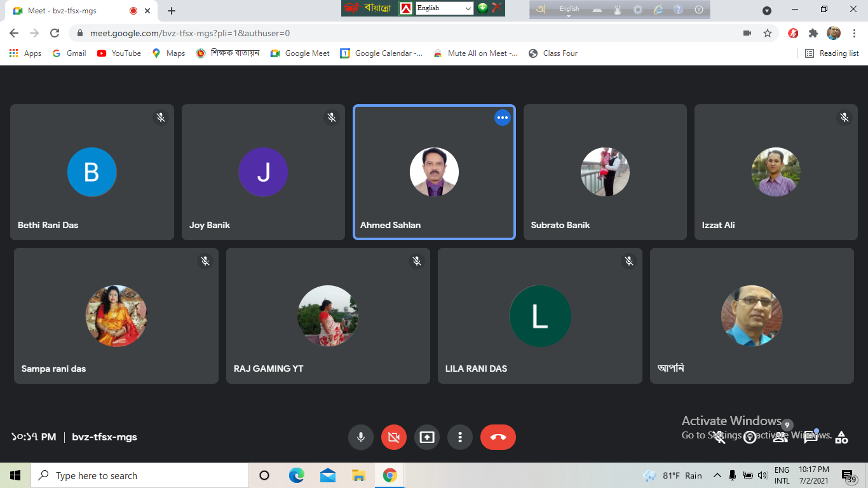Open the Apps shortcut in bookmarks bar
868x488 pixels.
pyautogui.click(x=25, y=53)
